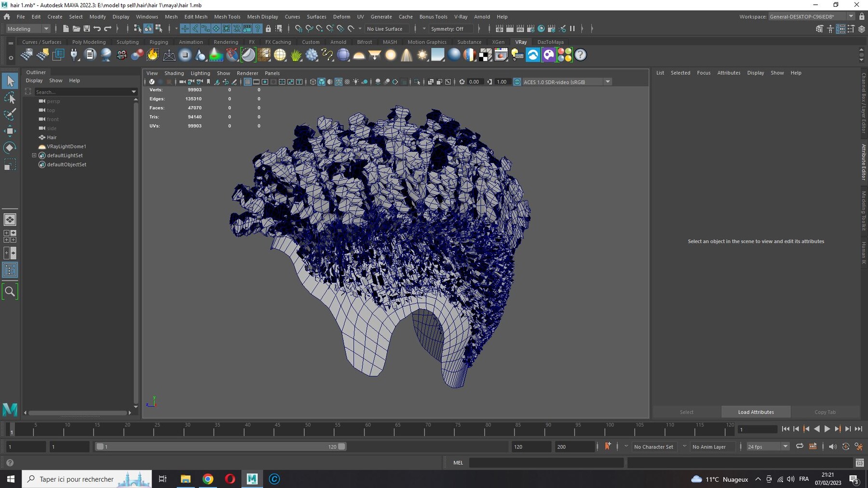Switch to the Poly Modeling shelf tab

coord(89,42)
